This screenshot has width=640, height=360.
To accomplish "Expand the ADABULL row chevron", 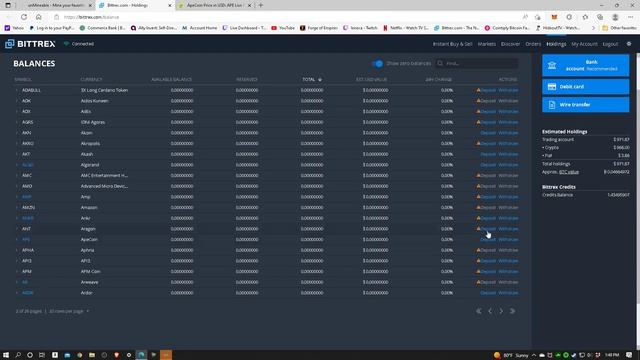I will (17, 90).
